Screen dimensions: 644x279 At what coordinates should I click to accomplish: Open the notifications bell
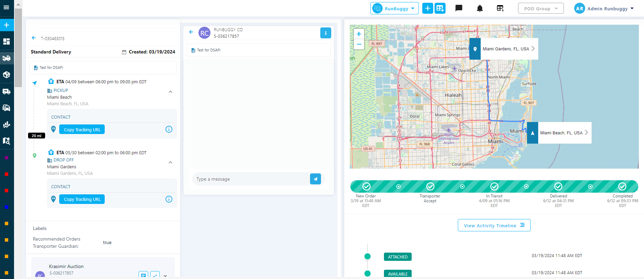tap(480, 8)
